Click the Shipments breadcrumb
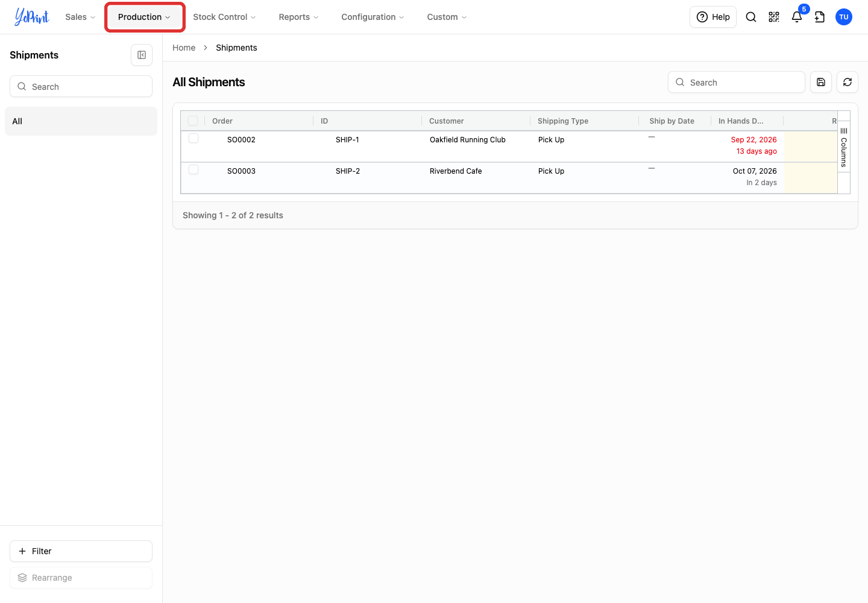The width and height of the screenshot is (868, 603). [236, 48]
